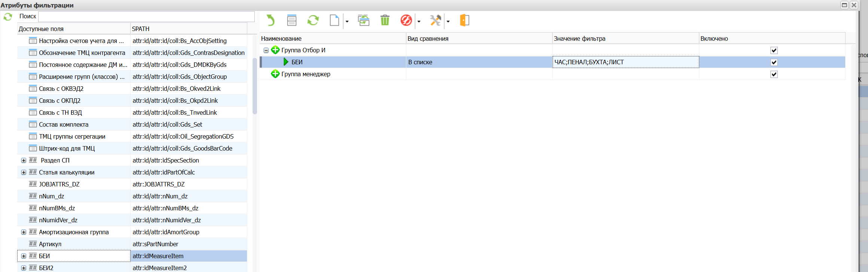Click the green undo arrow icon
868x272 pixels.
point(271,20)
